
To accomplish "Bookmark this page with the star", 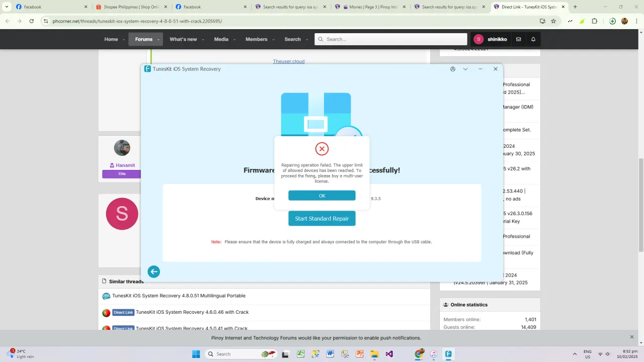I will coord(553,21).
